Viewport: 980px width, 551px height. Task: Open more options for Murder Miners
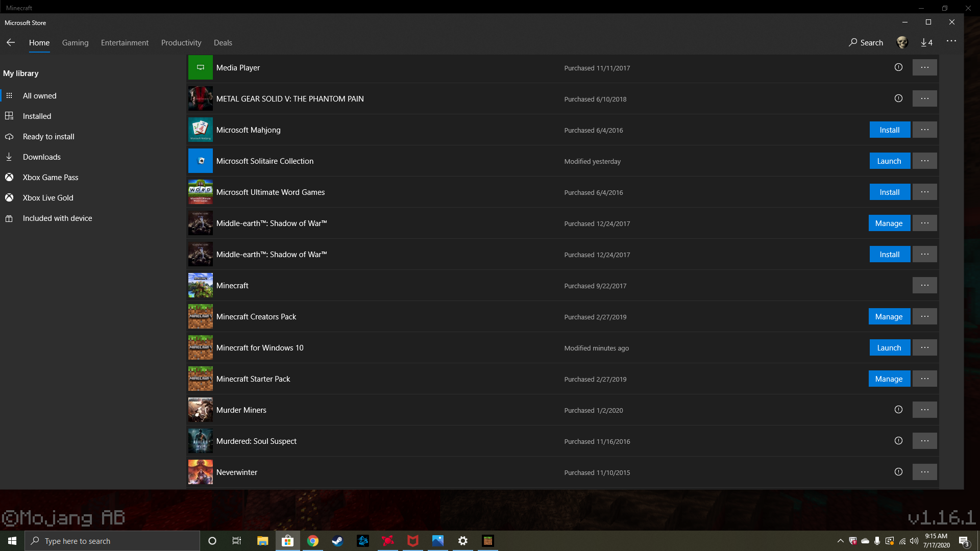coord(924,410)
